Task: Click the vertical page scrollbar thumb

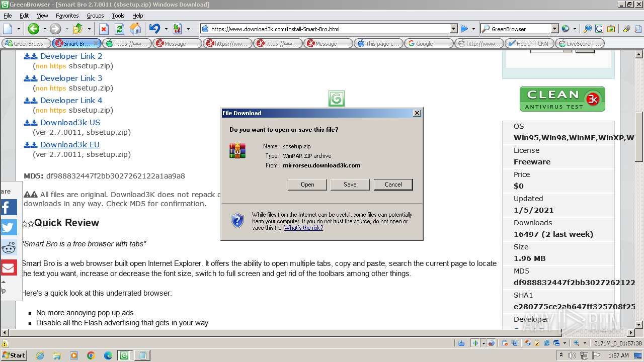Action: click(639, 136)
